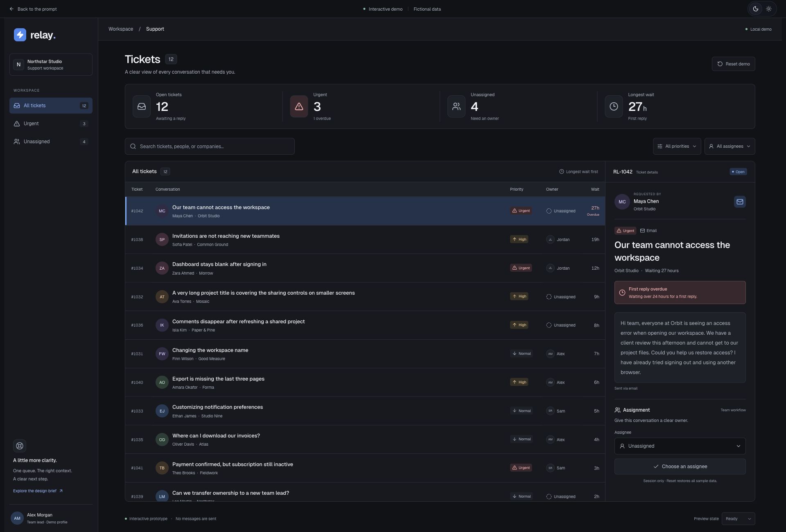Click the Support breadcrumb
This screenshot has width=786, height=532.
155,29
